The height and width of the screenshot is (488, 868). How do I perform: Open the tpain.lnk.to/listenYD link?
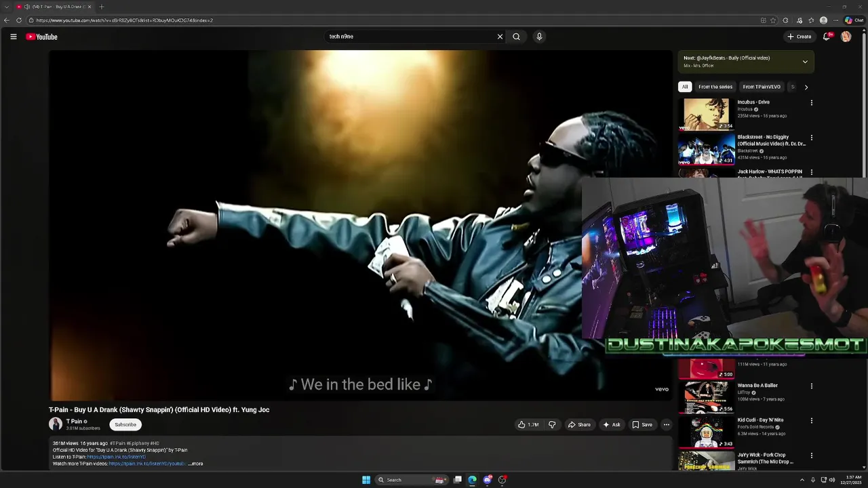tap(116, 457)
